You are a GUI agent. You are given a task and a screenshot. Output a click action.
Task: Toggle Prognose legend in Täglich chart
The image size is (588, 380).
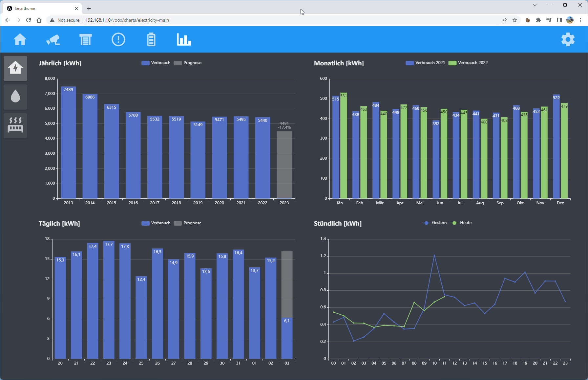click(188, 223)
